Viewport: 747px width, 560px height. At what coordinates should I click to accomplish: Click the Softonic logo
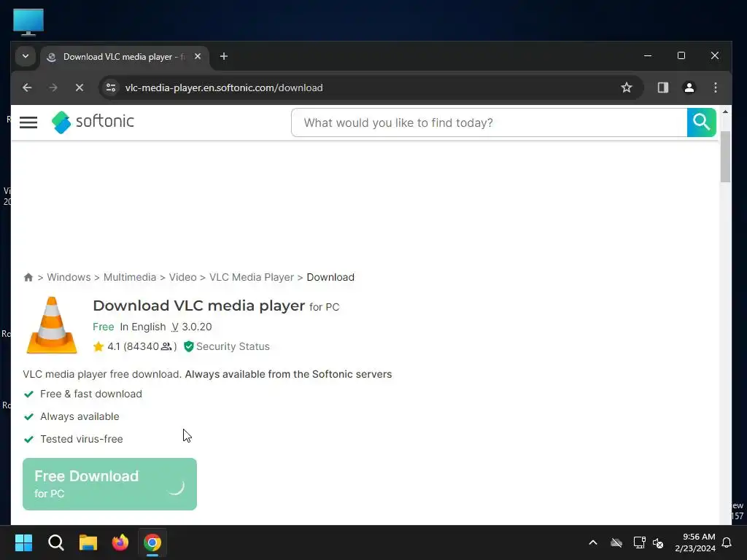93,122
